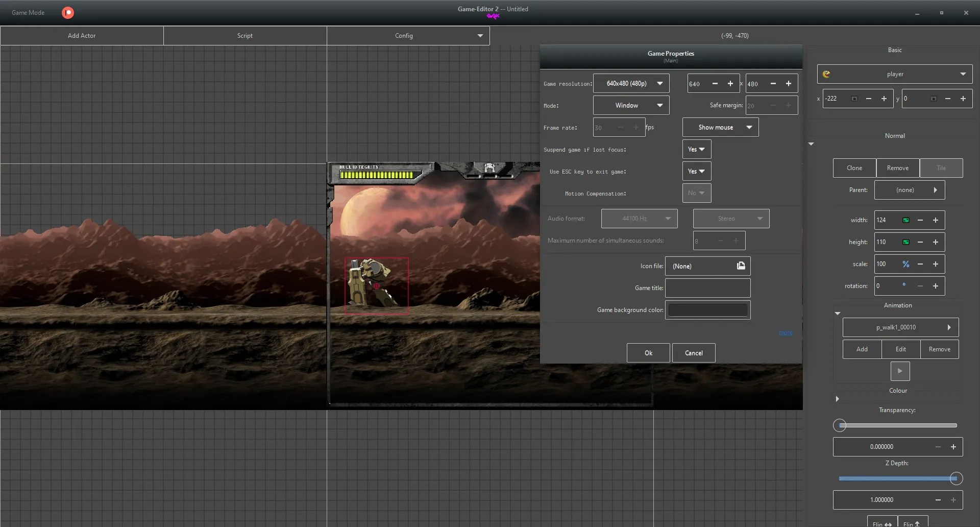Screen dimensions: 980x527
Task: Collapse the Animation section
Action: 837,314
